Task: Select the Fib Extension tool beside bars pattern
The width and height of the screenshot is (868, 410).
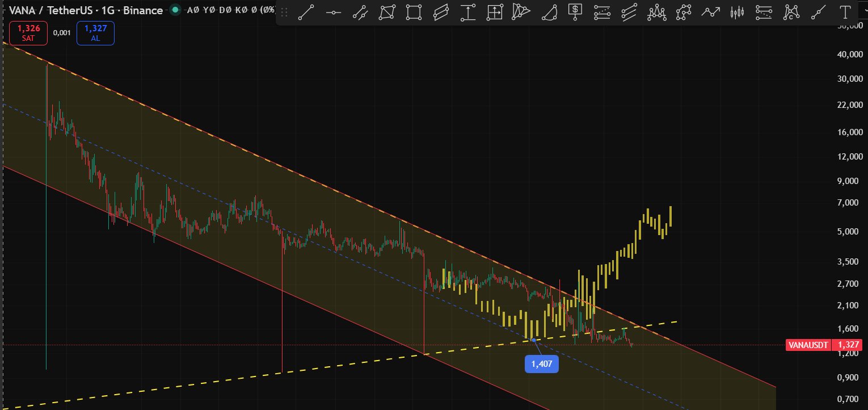Action: [x=764, y=12]
